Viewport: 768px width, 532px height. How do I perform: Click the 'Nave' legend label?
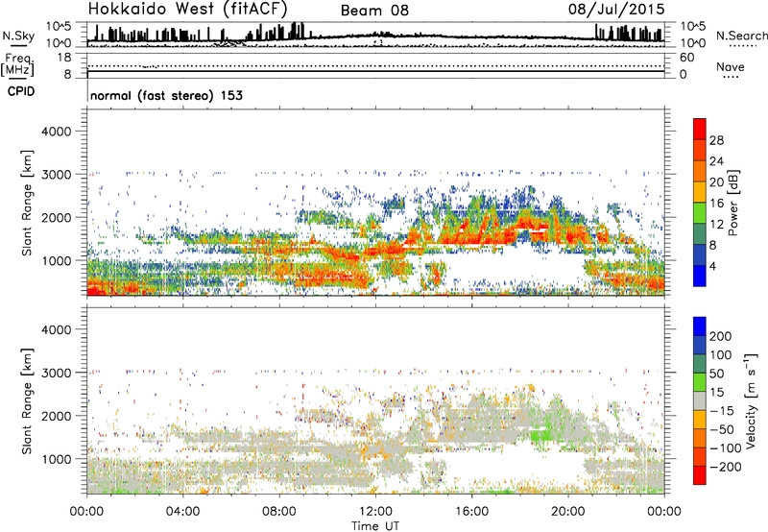coord(730,67)
